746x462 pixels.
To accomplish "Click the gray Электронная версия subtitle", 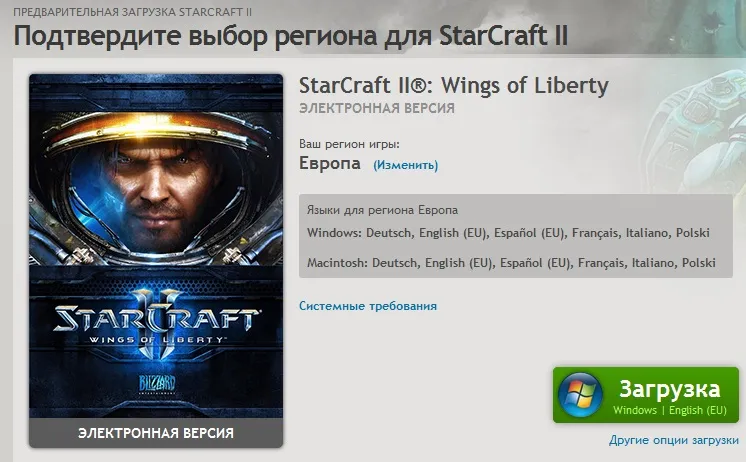I will point(377,108).
